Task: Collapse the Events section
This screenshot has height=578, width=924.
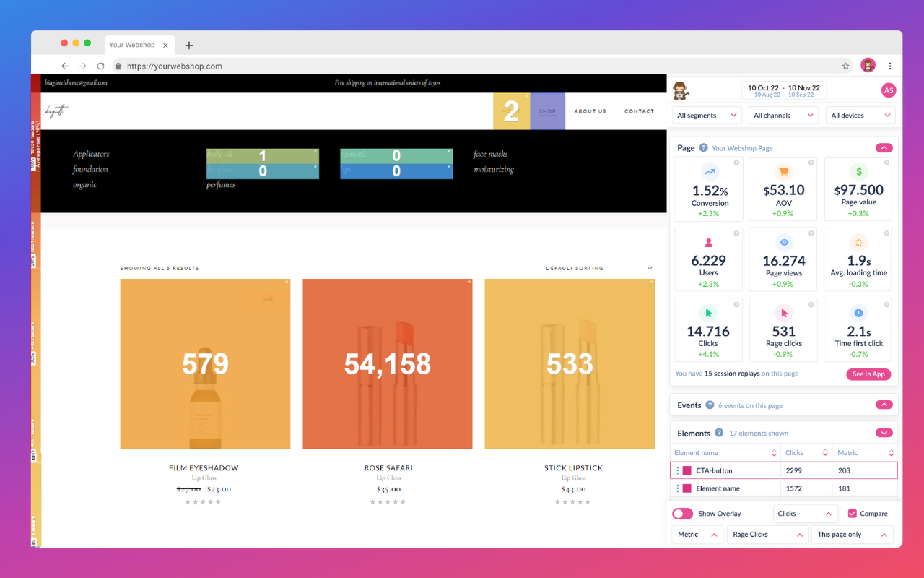Action: coord(884,405)
